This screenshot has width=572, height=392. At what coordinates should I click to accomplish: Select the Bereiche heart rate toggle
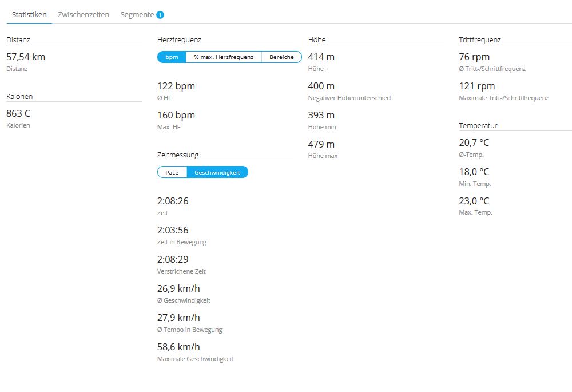[281, 57]
